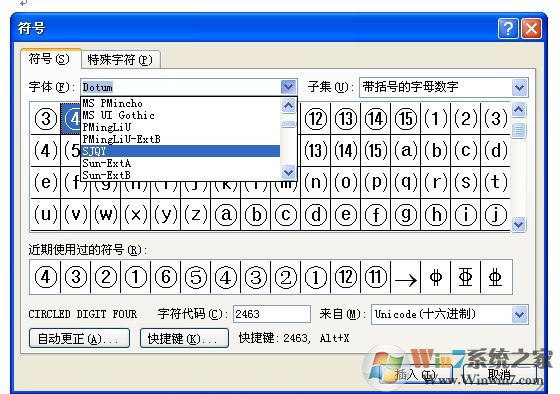Viewport: 560px width, 394px height.
Task: Pick circled 6 from recently used symbols
Action: (166, 277)
